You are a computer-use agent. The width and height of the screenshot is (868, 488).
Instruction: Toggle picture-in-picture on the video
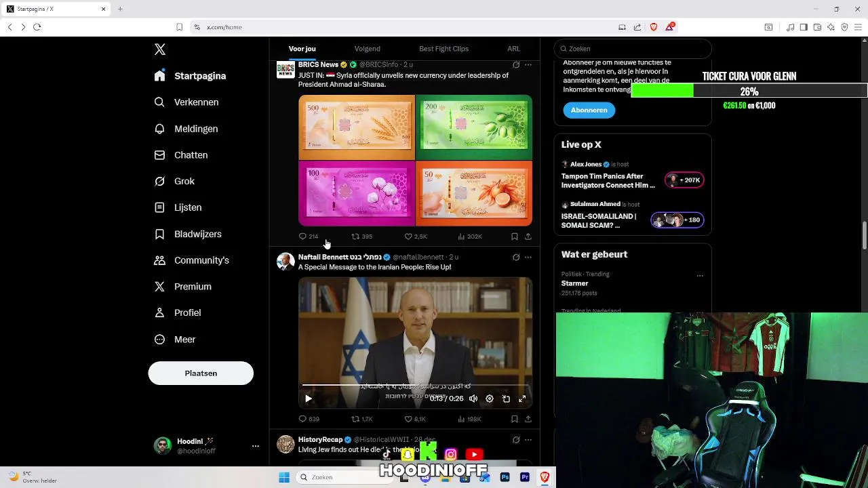coord(506,399)
